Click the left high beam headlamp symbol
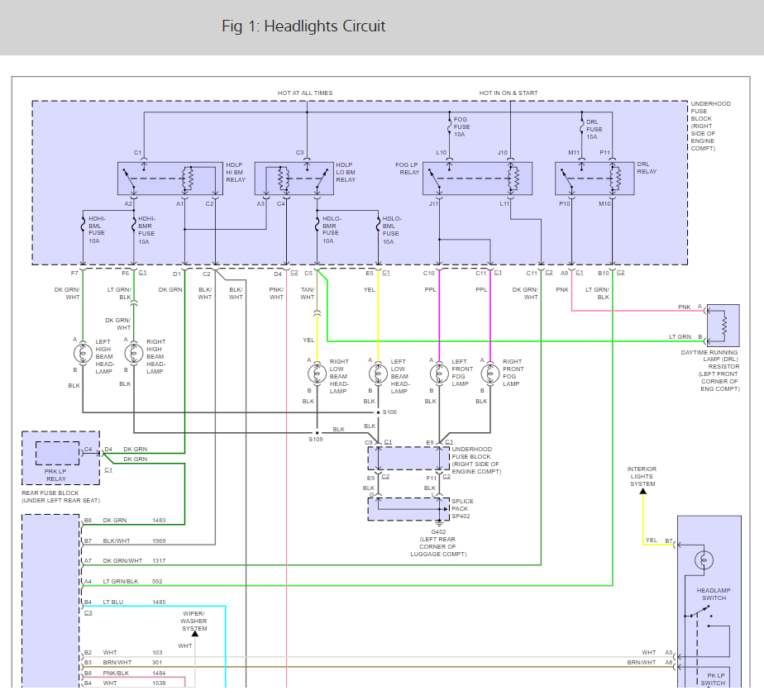This screenshot has height=700, width=764. [x=83, y=353]
